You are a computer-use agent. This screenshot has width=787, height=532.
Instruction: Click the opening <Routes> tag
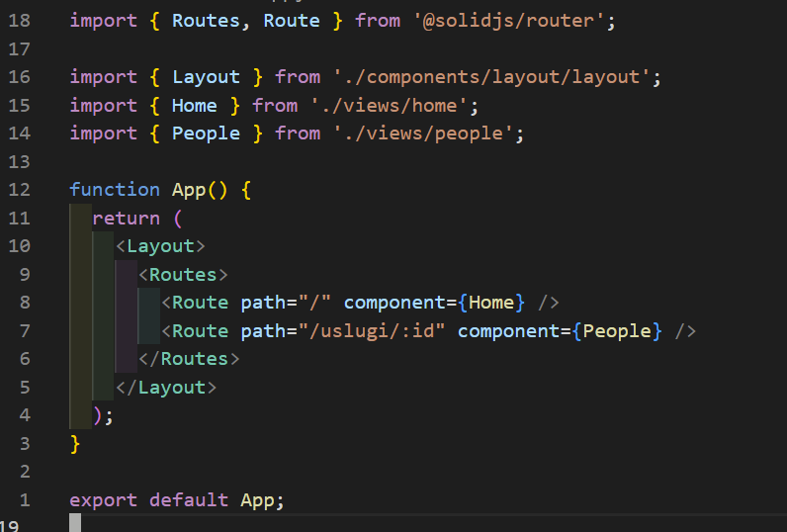pyautogui.click(x=183, y=275)
